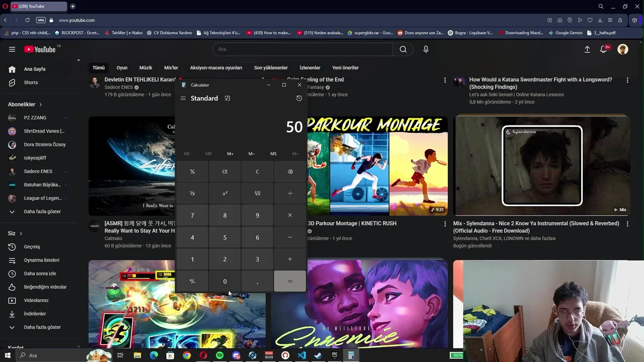Toggle Calculator keep on top mode

coord(227,99)
